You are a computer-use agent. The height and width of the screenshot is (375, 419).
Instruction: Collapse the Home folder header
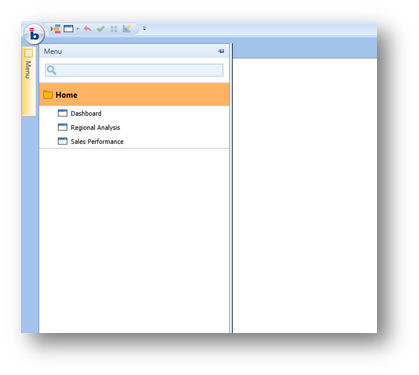tap(134, 95)
